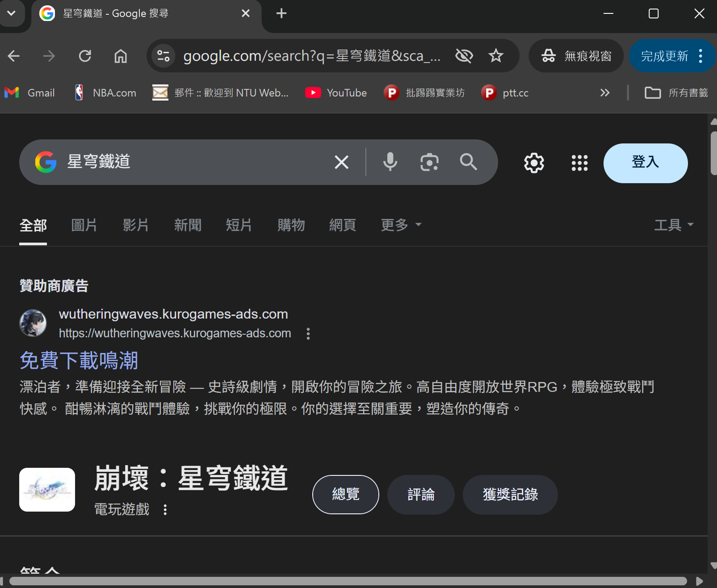Viewport: 717px width, 588px height.
Task: Select the 獲獎記錄 chip
Action: (x=510, y=495)
